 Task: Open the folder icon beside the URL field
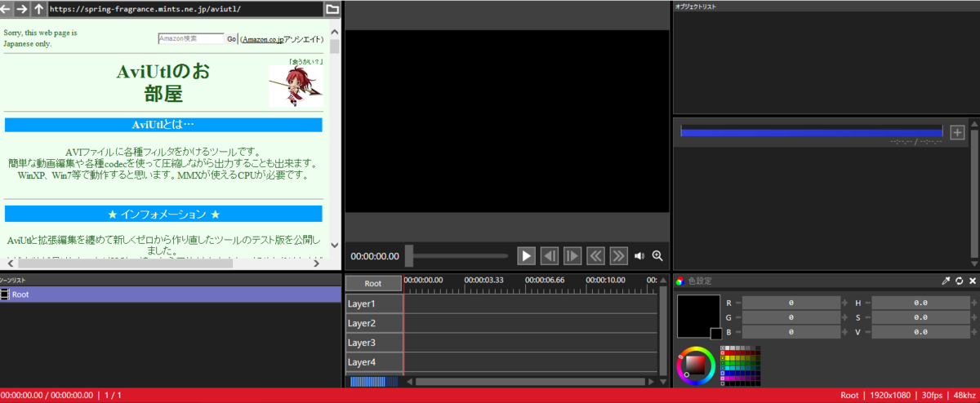(x=332, y=9)
